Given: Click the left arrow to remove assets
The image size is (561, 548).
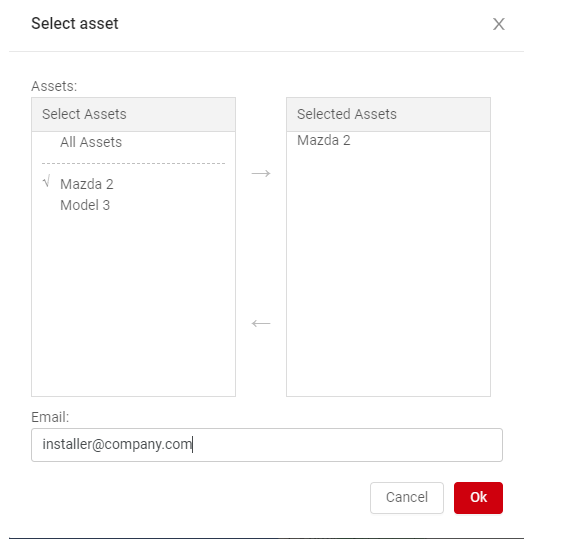Looking at the screenshot, I should pos(261,323).
